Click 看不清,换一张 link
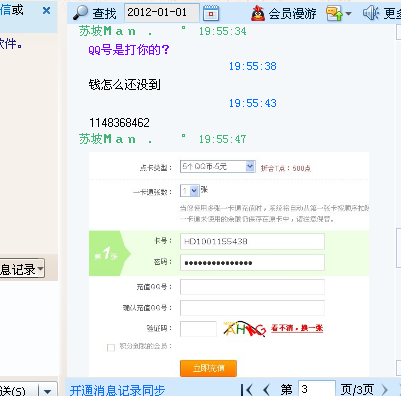401x396 pixels. (x=297, y=328)
